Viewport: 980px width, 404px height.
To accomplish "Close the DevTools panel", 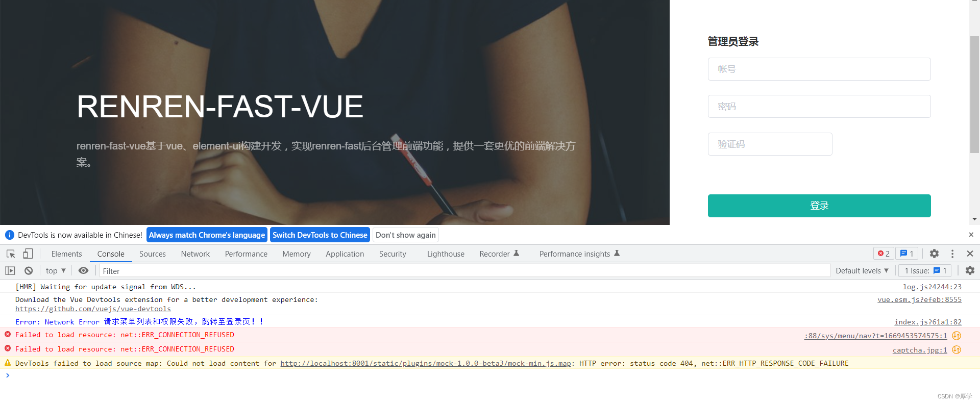I will [x=970, y=254].
